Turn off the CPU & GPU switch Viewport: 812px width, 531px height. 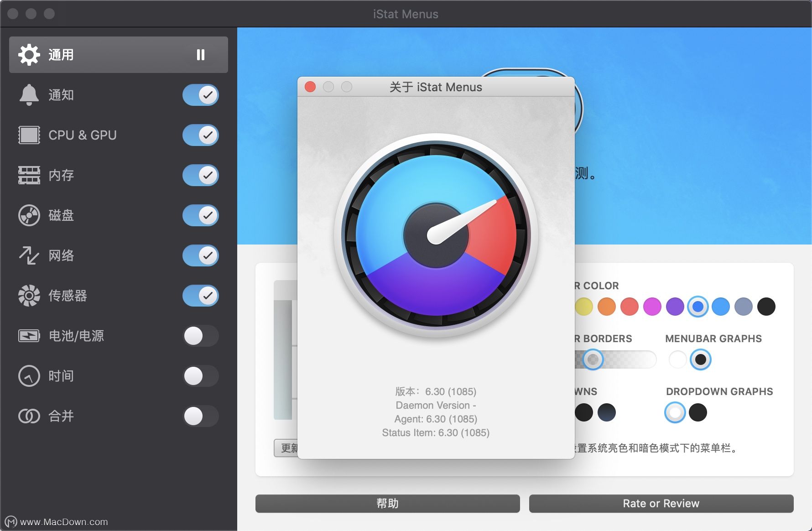201,135
